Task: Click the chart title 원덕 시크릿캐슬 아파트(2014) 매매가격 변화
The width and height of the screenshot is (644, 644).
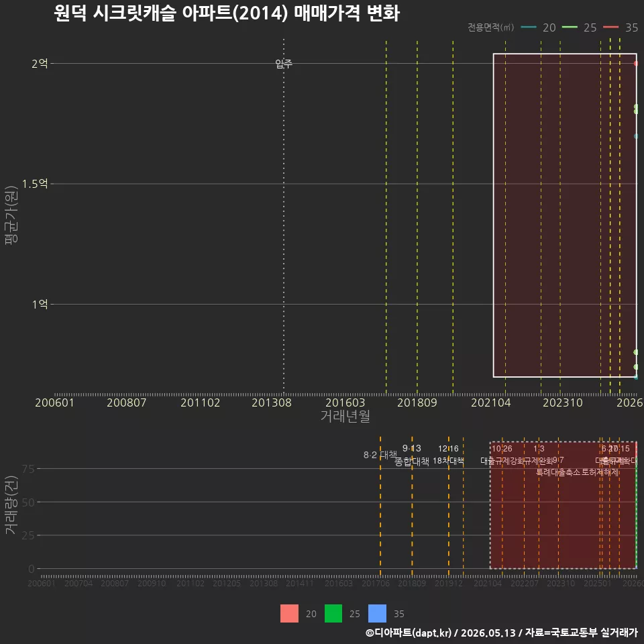Action: coord(227,13)
